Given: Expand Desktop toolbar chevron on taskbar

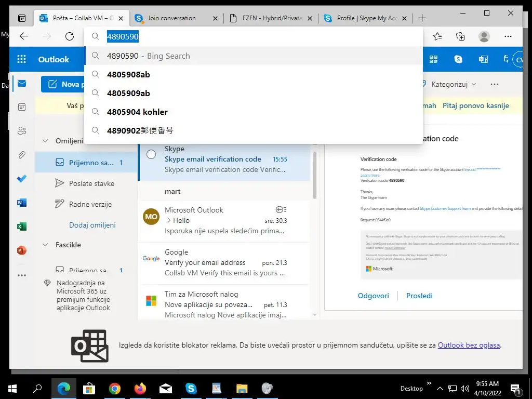Looking at the screenshot, I should point(429,383).
